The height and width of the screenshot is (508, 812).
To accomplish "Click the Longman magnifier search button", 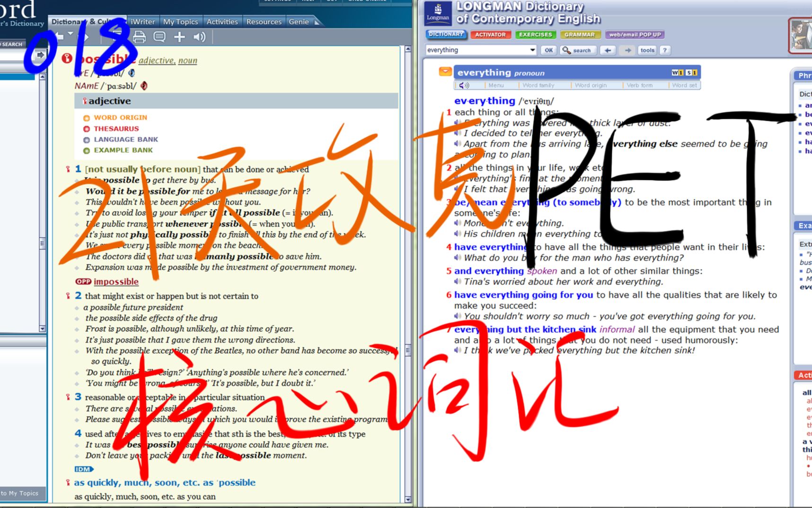I will point(577,50).
